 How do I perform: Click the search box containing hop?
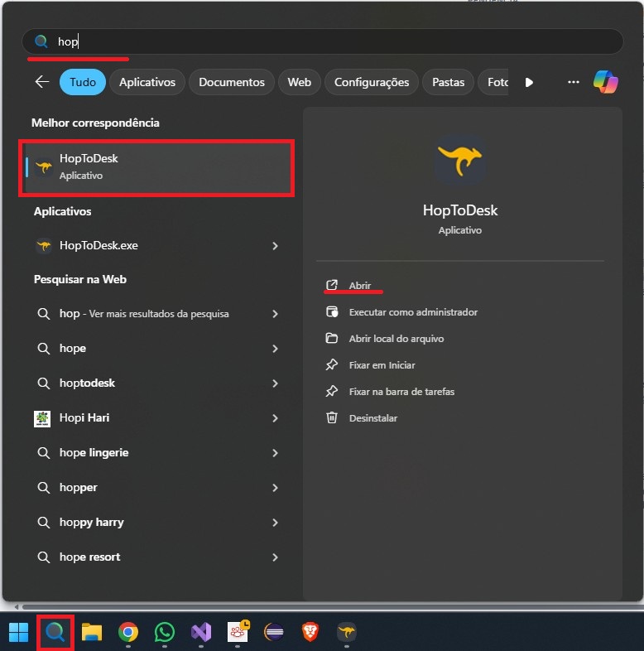323,41
